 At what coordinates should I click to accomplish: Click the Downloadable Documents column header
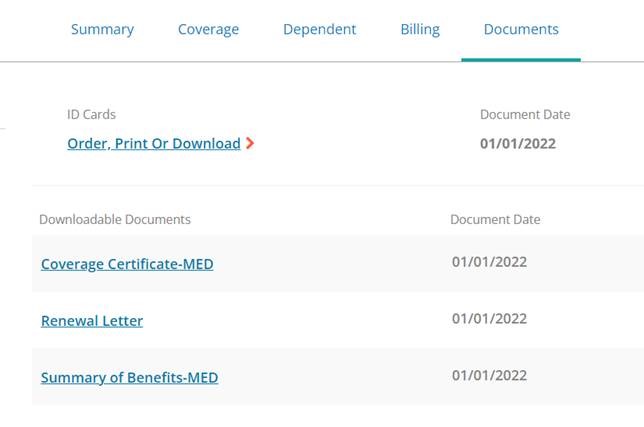click(x=115, y=219)
